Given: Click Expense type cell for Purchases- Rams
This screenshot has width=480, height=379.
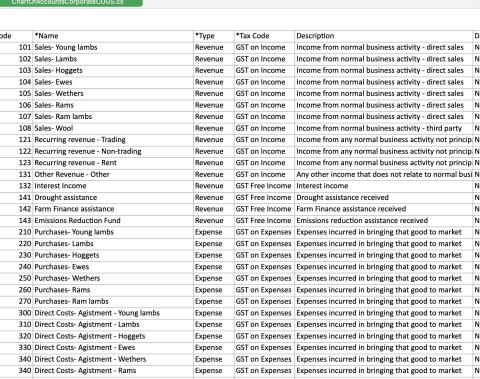Looking at the screenshot, I should tap(214, 290).
